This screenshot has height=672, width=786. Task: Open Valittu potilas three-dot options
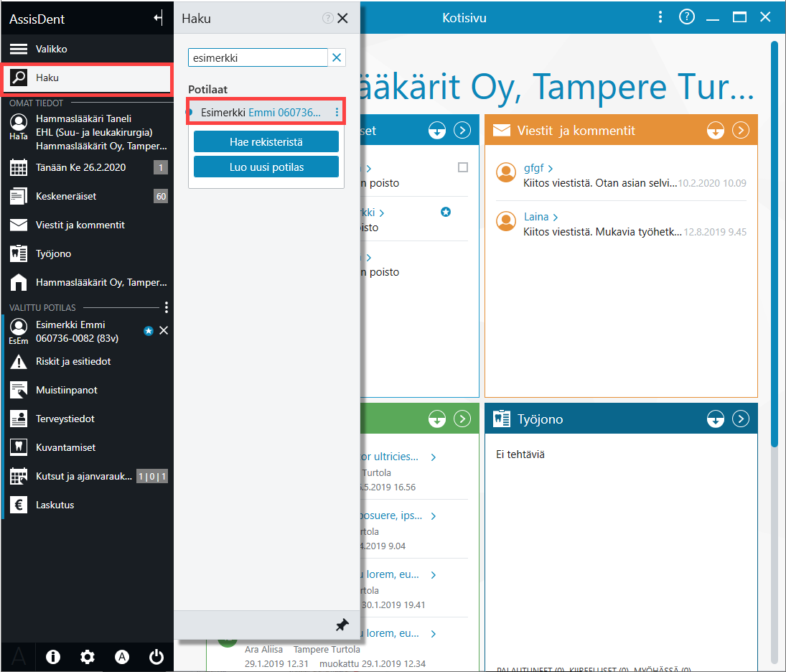167,307
